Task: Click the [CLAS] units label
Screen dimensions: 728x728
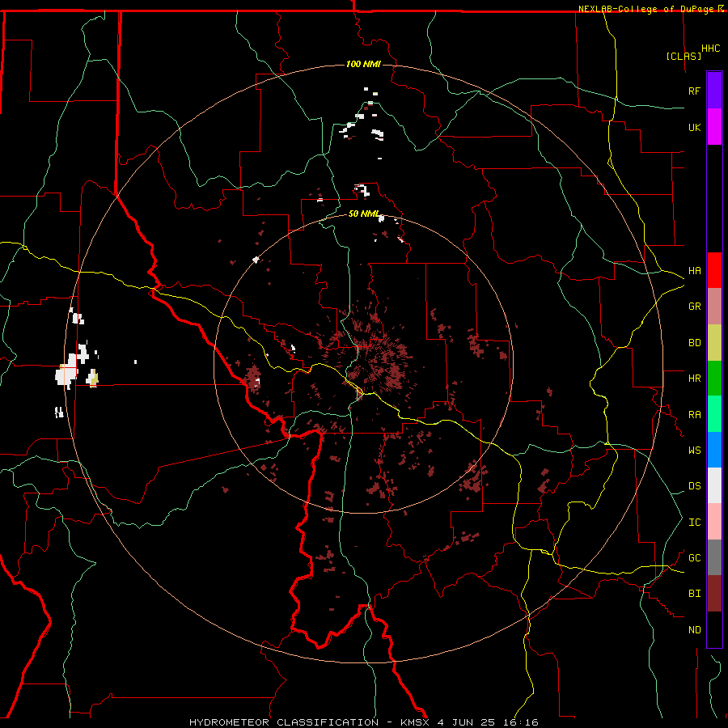Action: [684, 56]
